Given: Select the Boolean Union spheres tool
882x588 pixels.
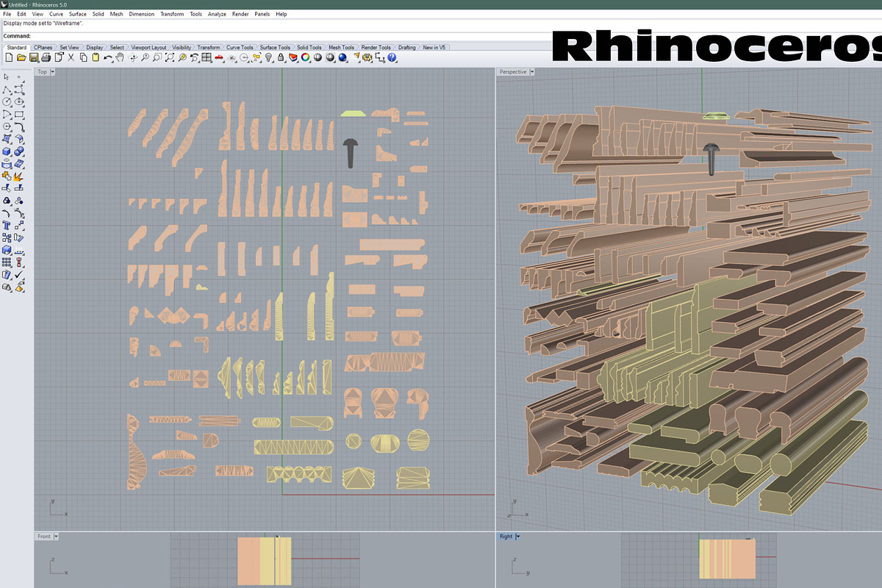Looking at the screenshot, I should (x=19, y=151).
